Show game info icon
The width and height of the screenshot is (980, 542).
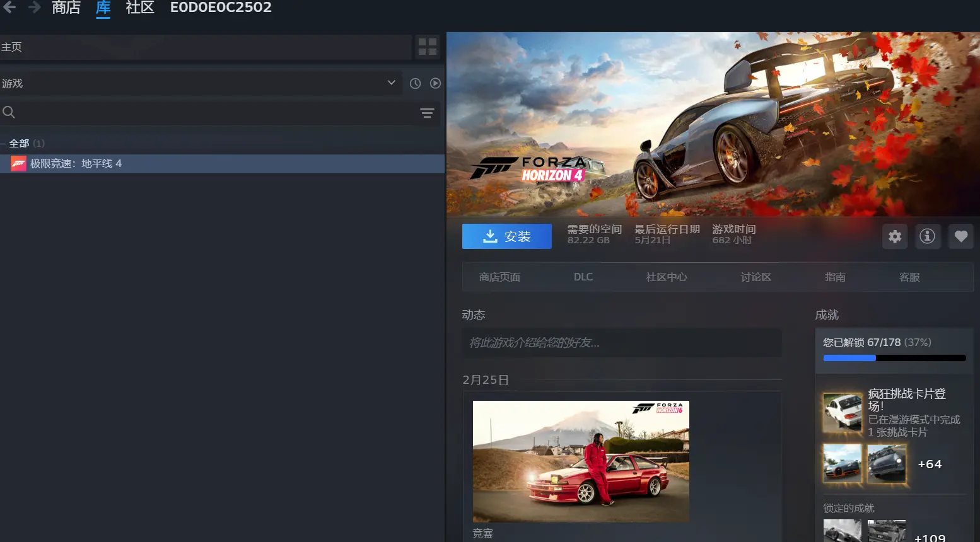click(927, 236)
